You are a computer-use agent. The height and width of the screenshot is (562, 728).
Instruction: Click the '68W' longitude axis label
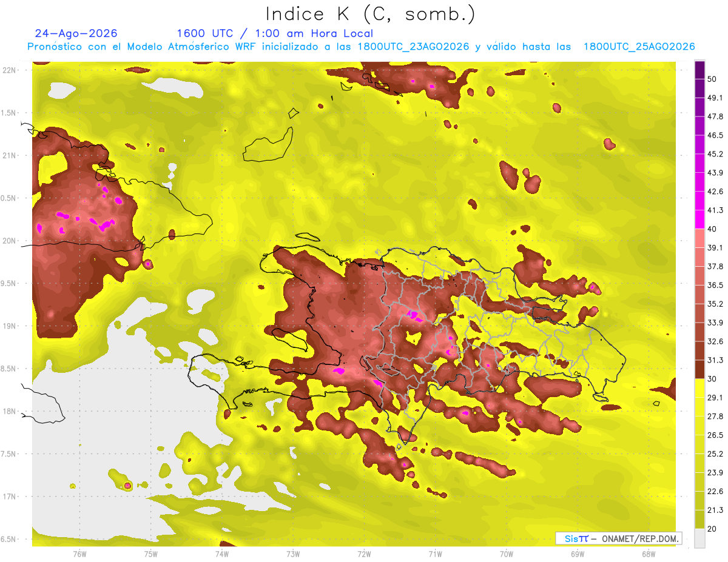(649, 554)
